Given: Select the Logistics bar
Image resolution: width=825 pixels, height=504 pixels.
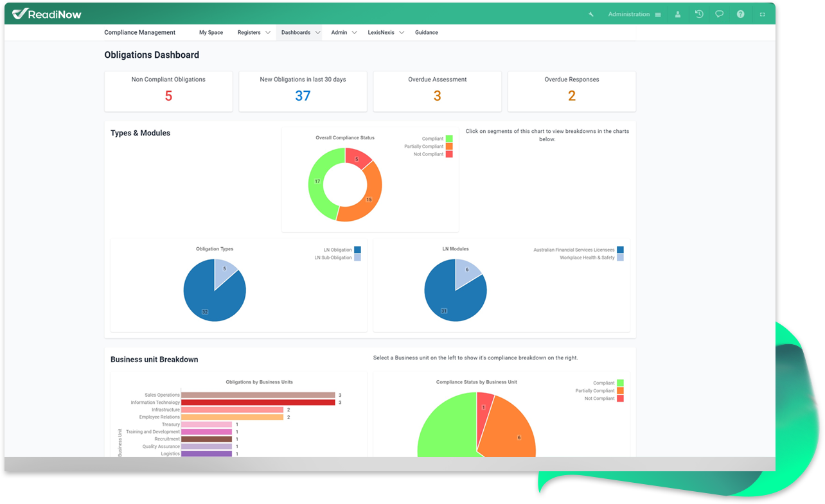Looking at the screenshot, I should [206, 454].
